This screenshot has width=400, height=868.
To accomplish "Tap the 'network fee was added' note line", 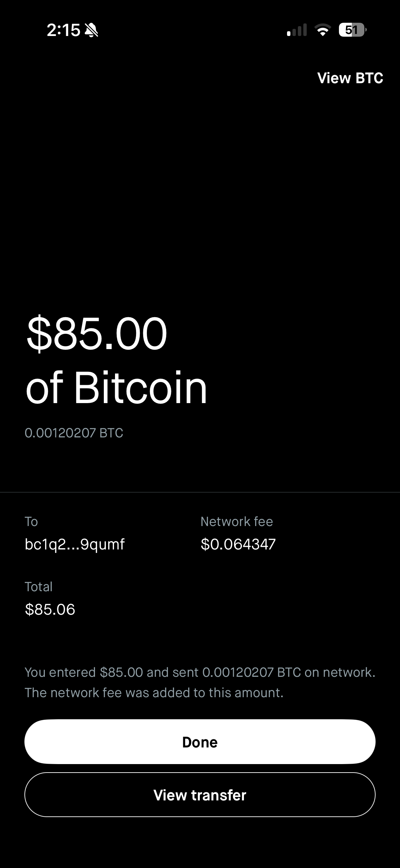I will (x=154, y=693).
